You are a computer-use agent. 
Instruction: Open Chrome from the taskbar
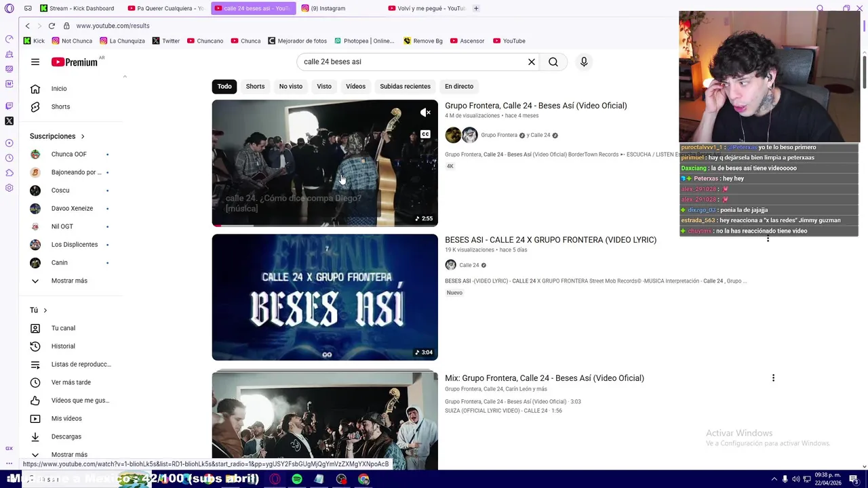[364, 479]
